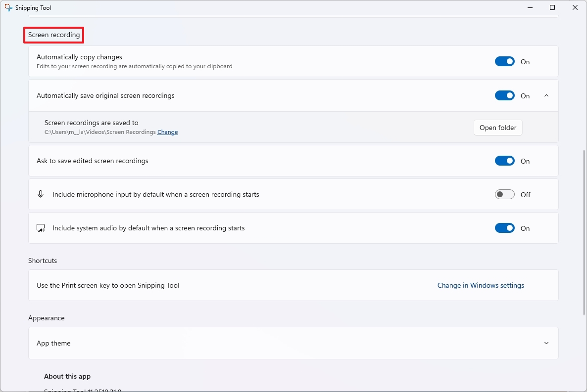Turn off Automatically copy changes
This screenshot has height=392, width=587.
coord(504,61)
